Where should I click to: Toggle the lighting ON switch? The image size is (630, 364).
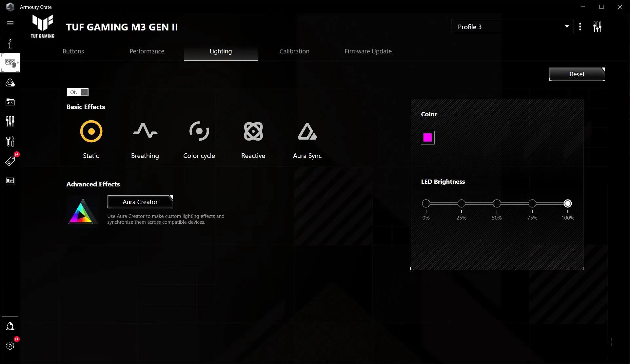tap(78, 92)
